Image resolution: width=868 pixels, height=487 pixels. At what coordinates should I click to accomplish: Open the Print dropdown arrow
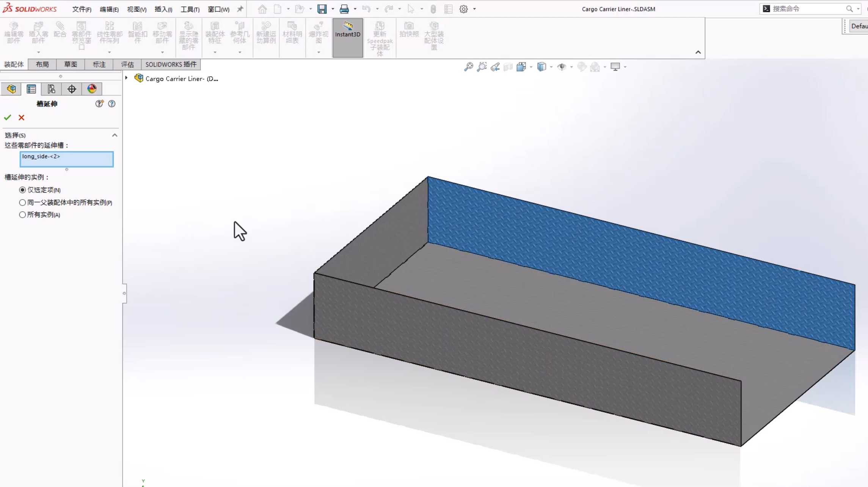pyautogui.click(x=355, y=9)
